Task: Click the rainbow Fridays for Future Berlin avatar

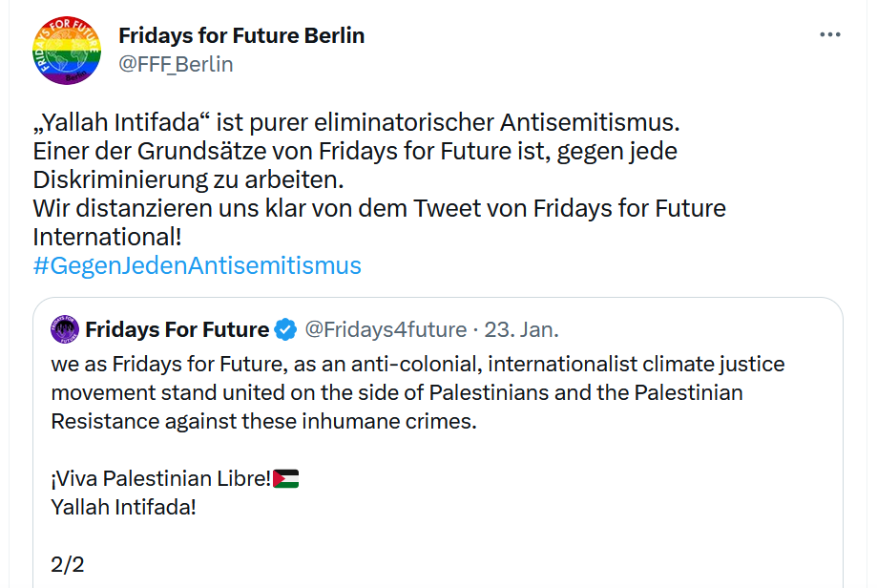Action: tap(66, 51)
